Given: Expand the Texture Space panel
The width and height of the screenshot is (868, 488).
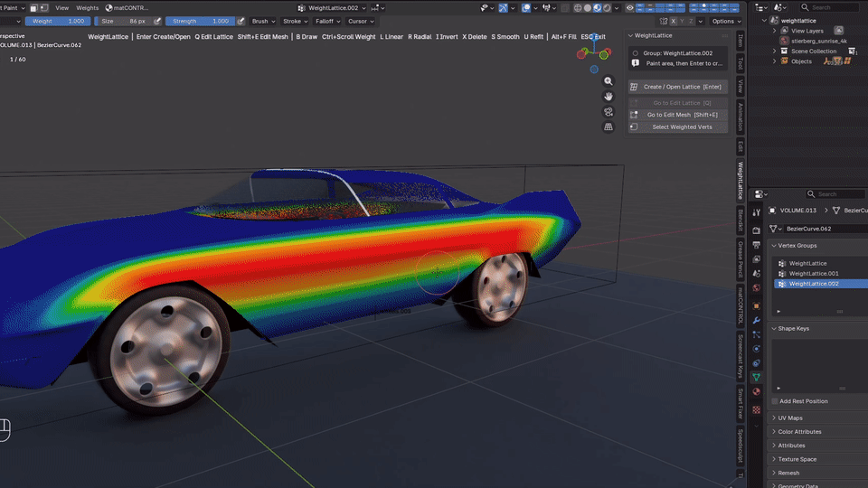Looking at the screenshot, I should 797,459.
